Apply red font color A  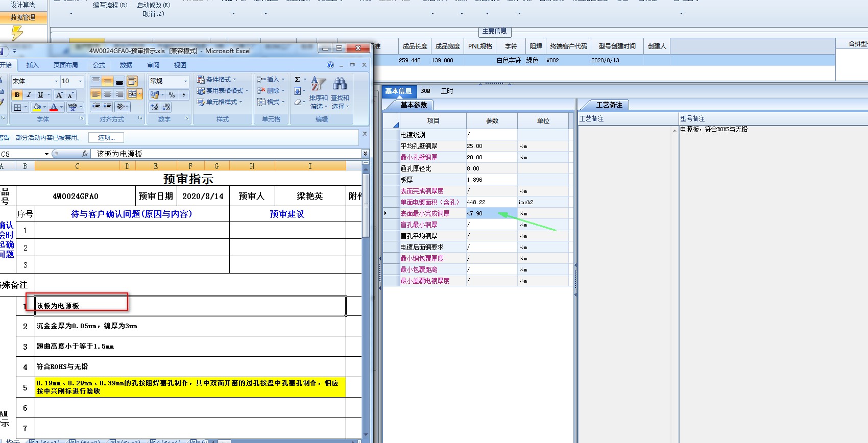(x=53, y=107)
